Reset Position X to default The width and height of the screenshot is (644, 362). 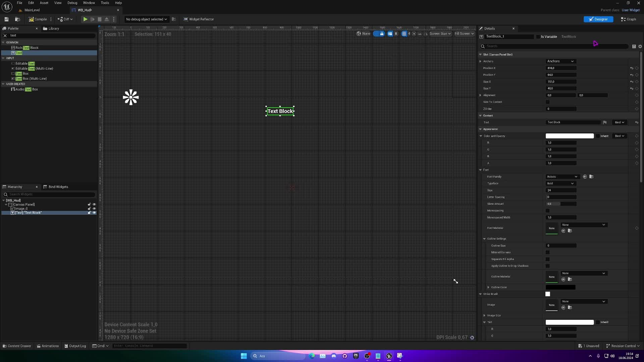(x=632, y=68)
